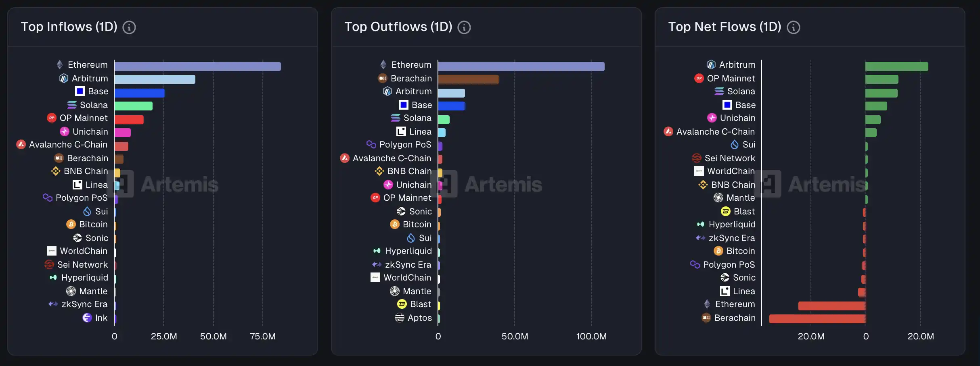
Task: Click the Ethereum inflow bar
Action: pos(197,67)
